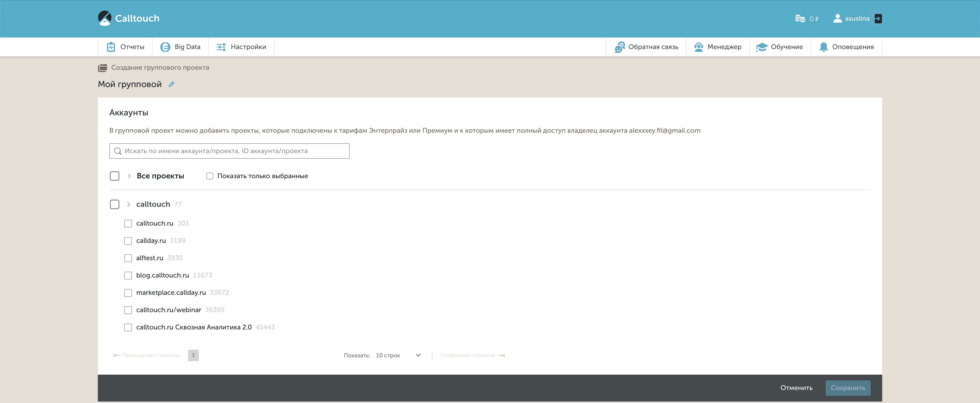
Task: Expand the Все проекты chevron
Action: 129,176
